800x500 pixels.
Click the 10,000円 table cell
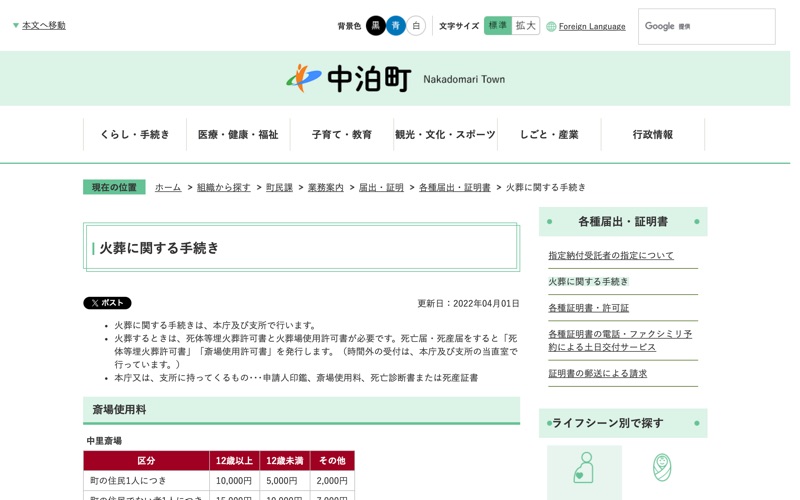coord(234,481)
